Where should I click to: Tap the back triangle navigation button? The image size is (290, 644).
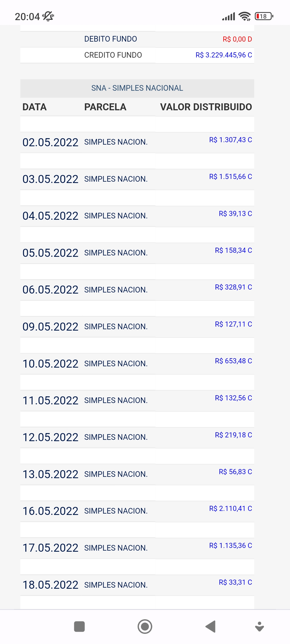[x=211, y=627]
